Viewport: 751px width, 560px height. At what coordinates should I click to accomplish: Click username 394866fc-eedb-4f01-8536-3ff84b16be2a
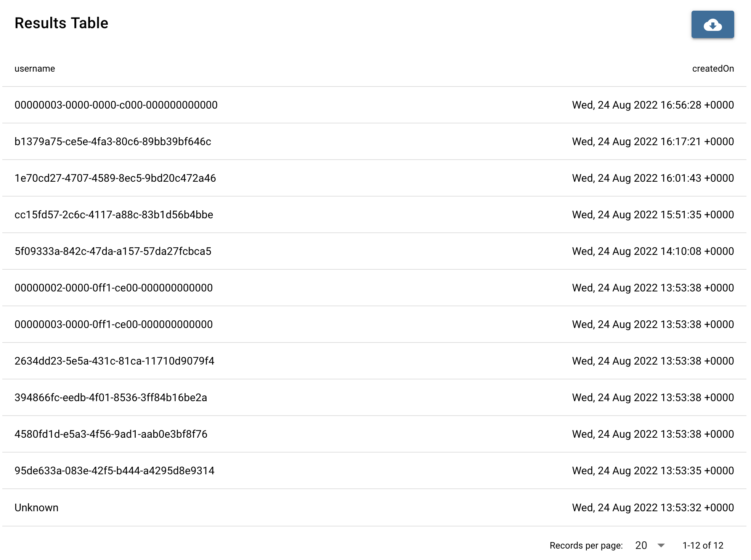point(111,397)
